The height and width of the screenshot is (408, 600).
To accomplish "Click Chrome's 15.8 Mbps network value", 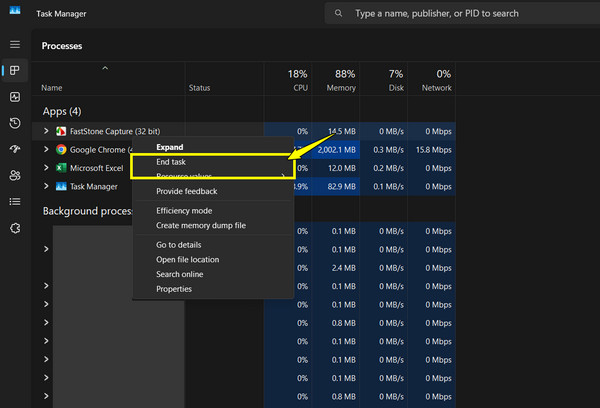I will click(x=434, y=150).
